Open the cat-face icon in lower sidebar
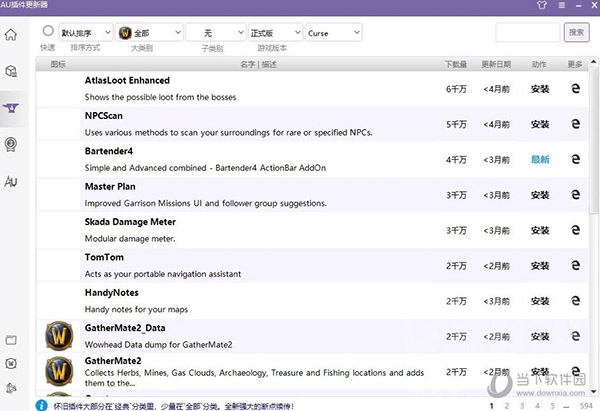This screenshot has width=600, height=411. [11, 363]
